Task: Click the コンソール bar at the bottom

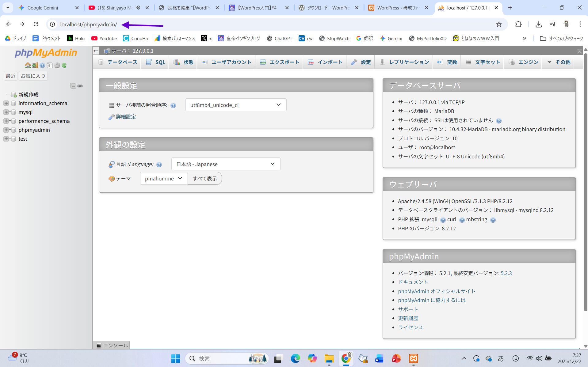Action: click(112, 345)
